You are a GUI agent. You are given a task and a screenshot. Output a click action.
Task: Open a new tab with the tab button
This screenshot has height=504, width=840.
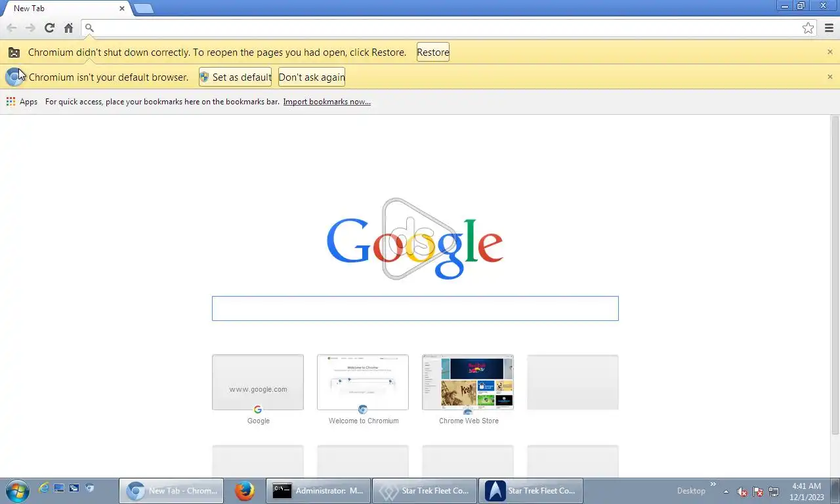pos(144,9)
